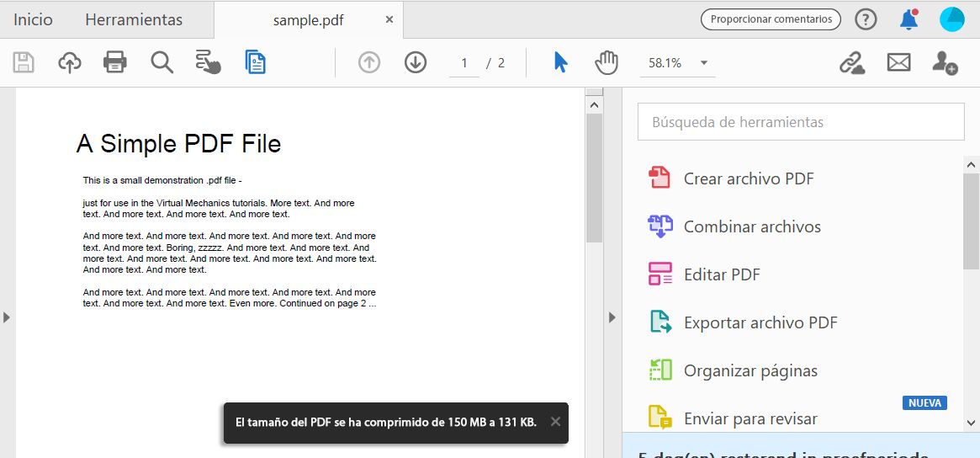
Task: Collapse the right tools pane arrow
Action: [612, 318]
